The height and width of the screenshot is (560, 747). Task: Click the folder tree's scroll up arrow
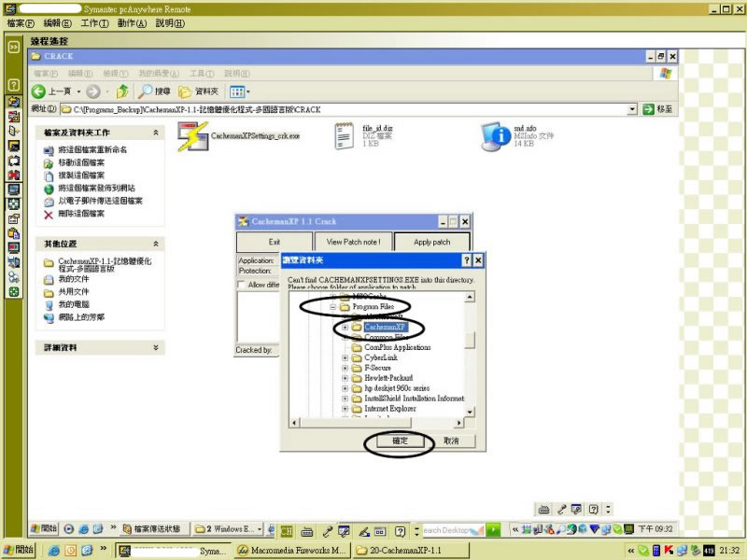click(x=470, y=297)
